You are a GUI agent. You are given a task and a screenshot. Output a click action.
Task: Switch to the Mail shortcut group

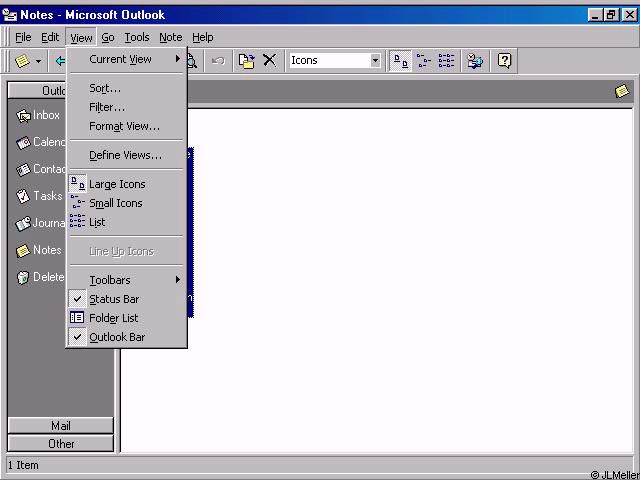[x=60, y=426]
